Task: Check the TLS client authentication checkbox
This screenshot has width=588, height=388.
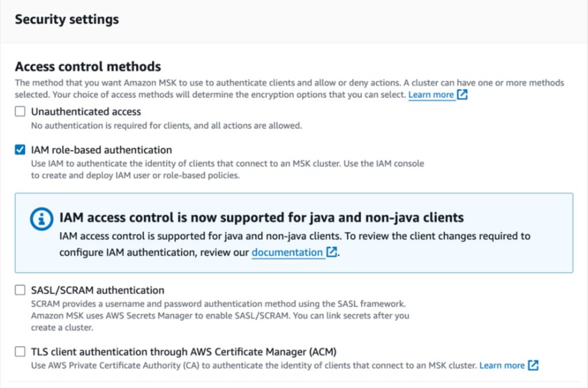Action: coord(20,351)
